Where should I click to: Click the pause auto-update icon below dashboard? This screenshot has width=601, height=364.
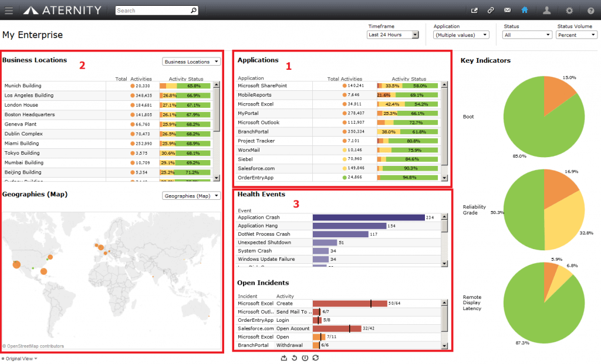click(305, 358)
